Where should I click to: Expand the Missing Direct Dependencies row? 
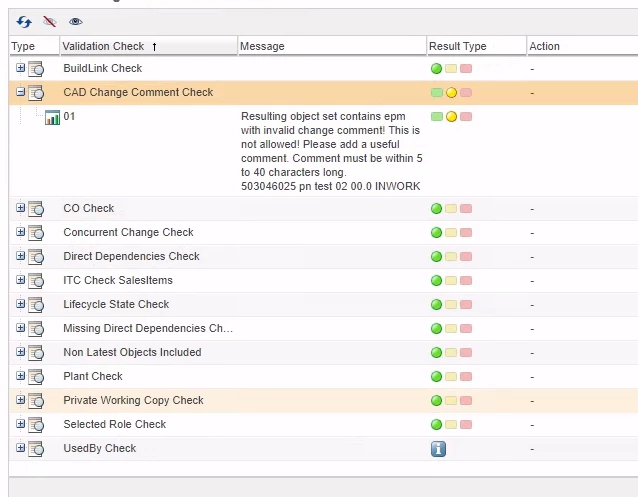pyautogui.click(x=20, y=328)
